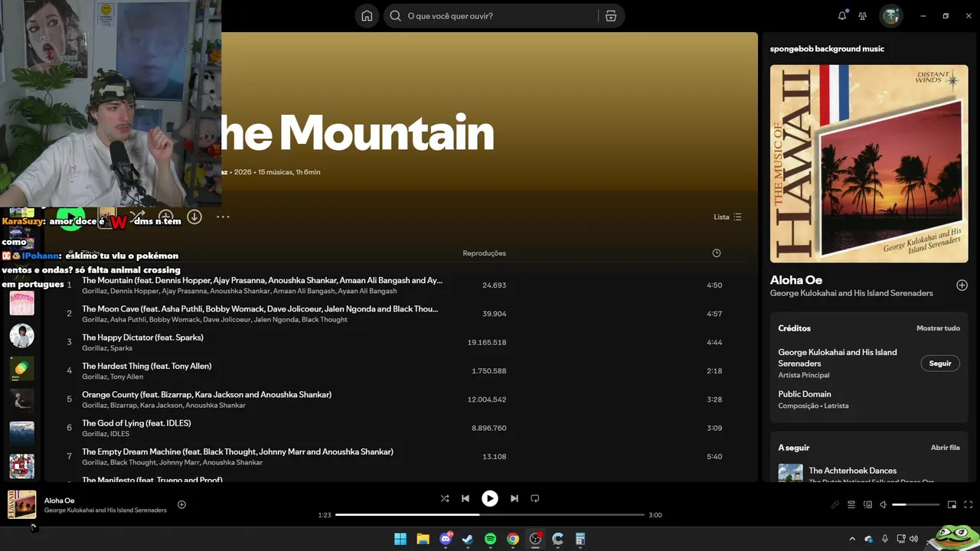Open the miniplayer icon

tap(952, 504)
